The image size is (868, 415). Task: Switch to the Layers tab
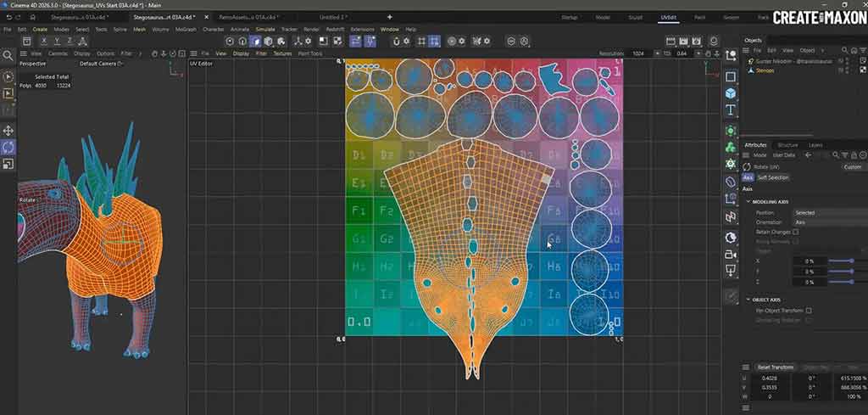815,145
